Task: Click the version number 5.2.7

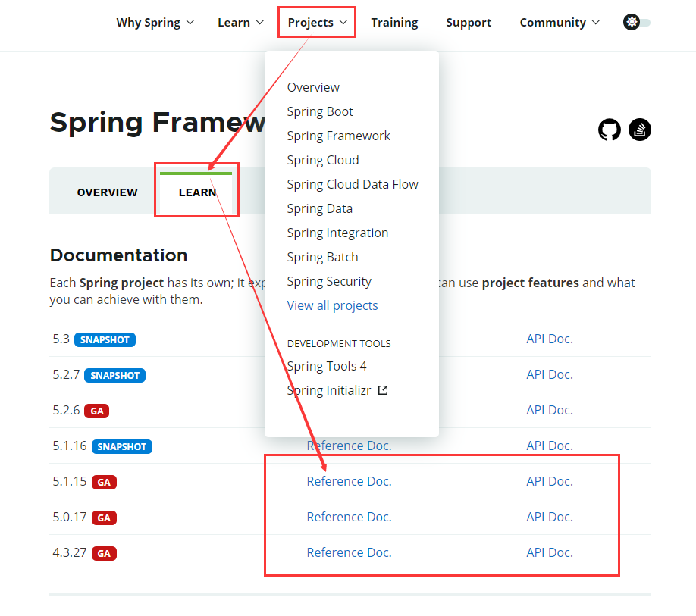Action: [66, 375]
